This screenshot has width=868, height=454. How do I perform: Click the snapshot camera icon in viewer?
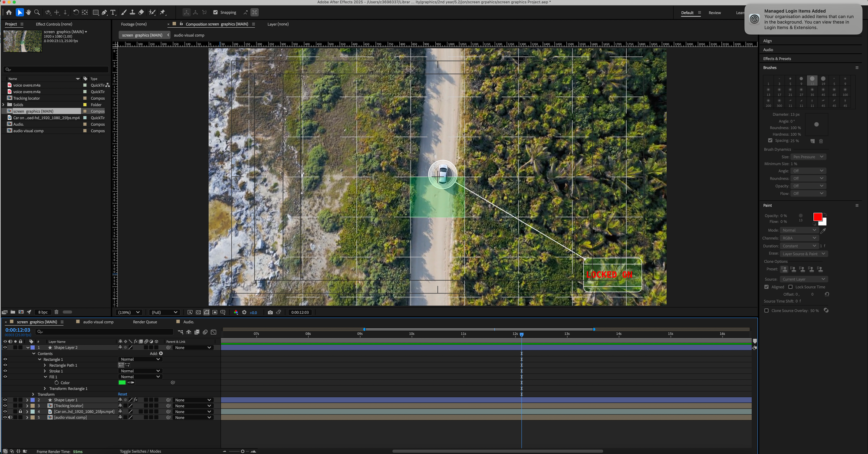coord(270,312)
